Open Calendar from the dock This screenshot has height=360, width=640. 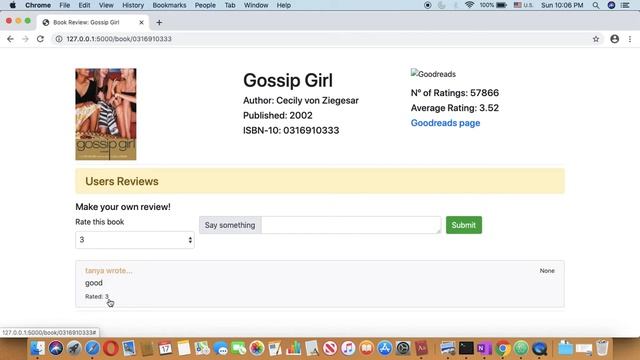tap(165, 348)
